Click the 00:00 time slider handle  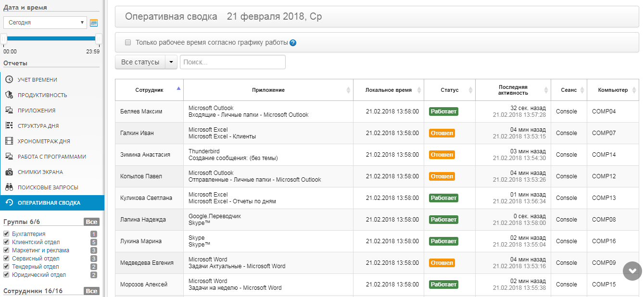(x=4, y=39)
